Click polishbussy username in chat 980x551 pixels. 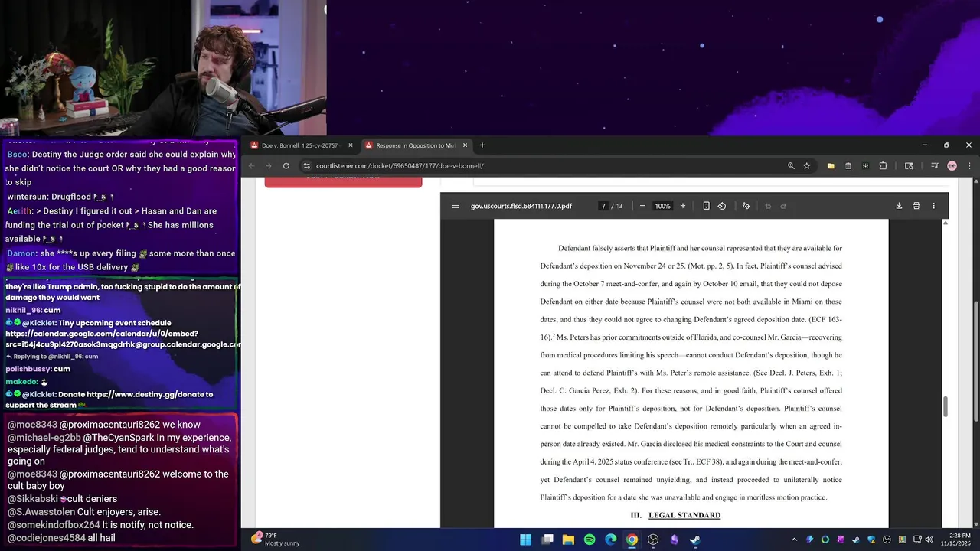pos(28,369)
